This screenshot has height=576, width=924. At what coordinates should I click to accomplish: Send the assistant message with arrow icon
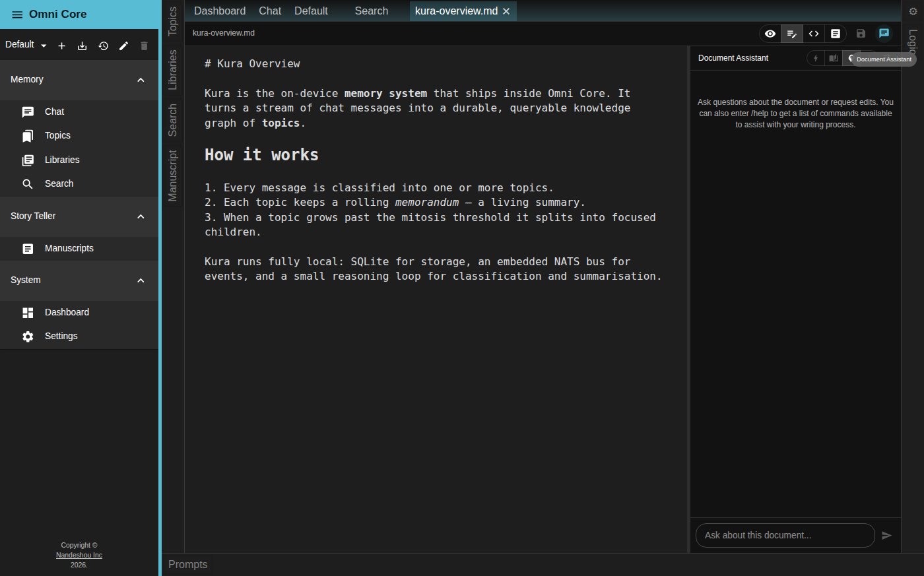point(886,536)
